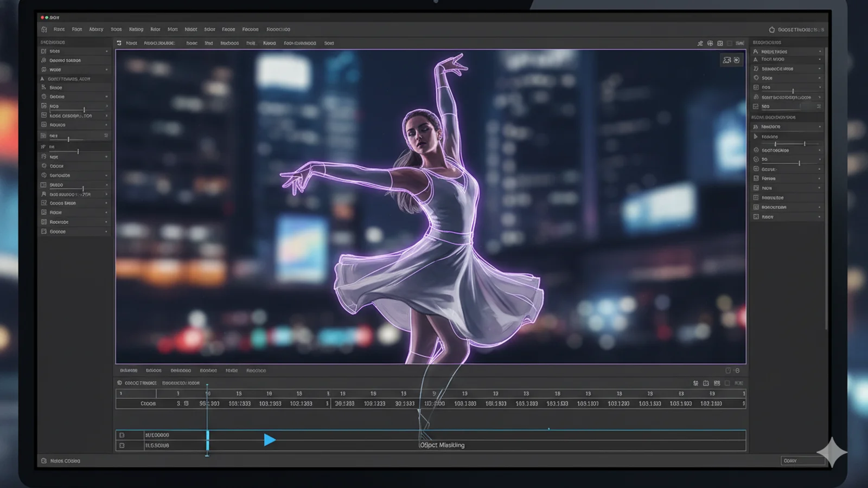The height and width of the screenshot is (488, 868).
Task: Click the icon left of top-right 'Goosetrkob' label
Action: (x=772, y=30)
